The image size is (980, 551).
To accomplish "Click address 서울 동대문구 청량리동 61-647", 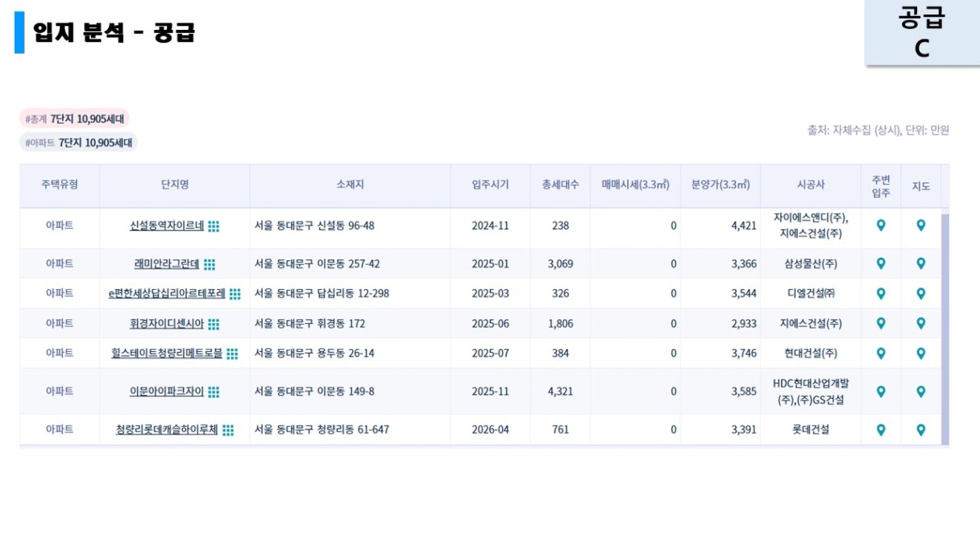I will coord(322,429).
